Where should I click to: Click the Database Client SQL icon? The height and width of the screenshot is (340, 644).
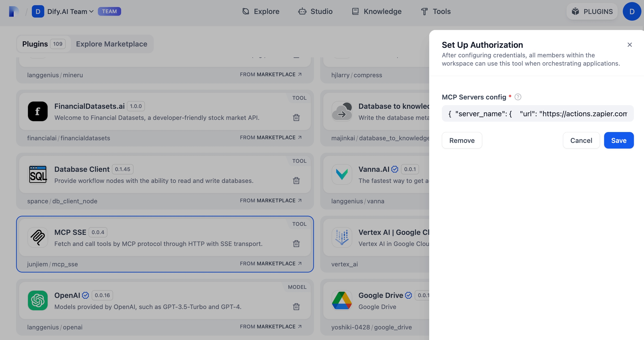point(38,174)
